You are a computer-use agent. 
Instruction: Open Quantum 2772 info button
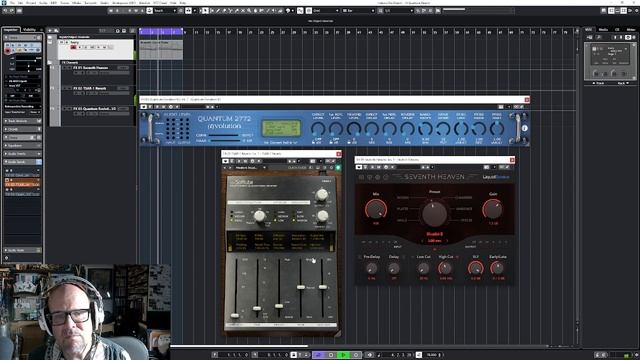524,128
